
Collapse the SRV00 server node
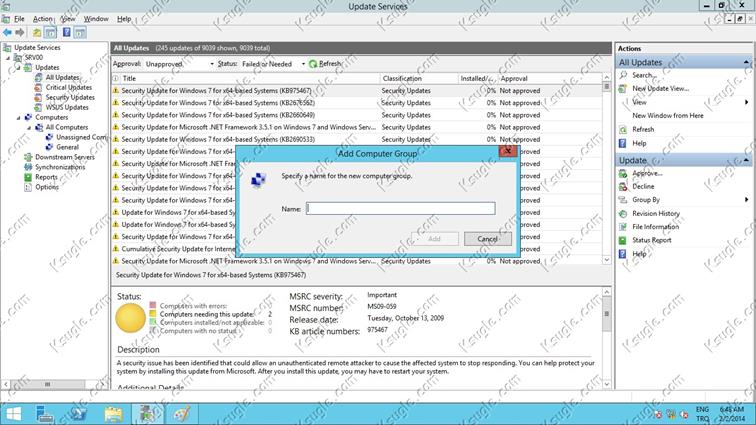(x=8, y=58)
